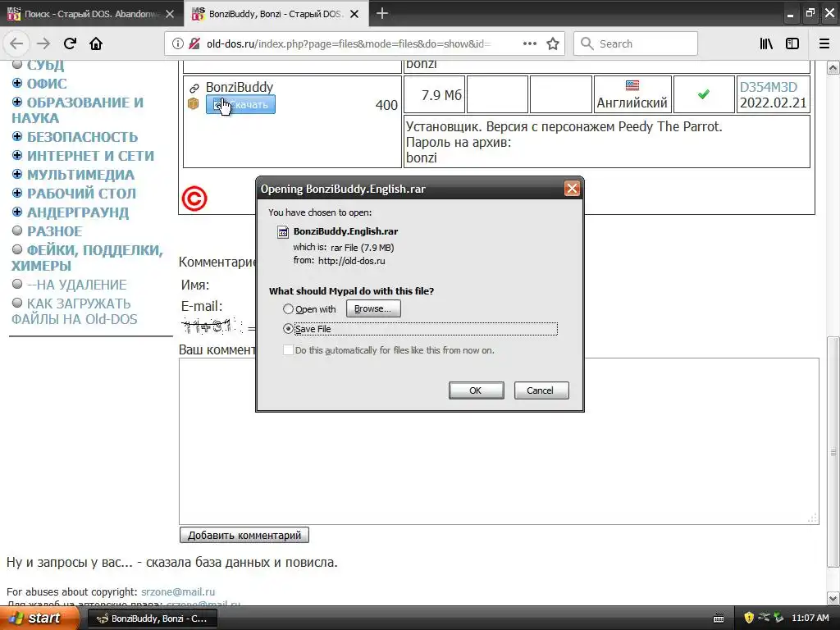Select the Save File radio button
The height and width of the screenshot is (630, 840).
click(x=288, y=329)
